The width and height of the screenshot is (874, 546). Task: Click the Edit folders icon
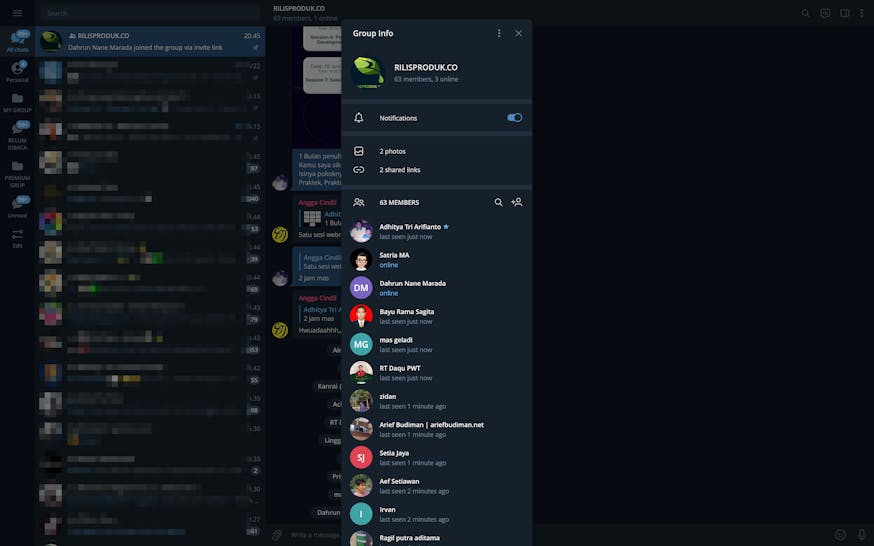[x=17, y=238]
